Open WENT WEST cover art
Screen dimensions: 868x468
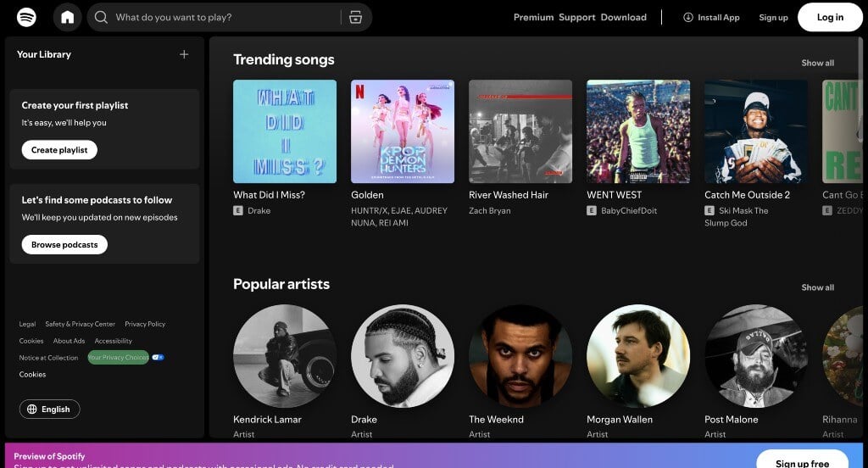tap(638, 131)
